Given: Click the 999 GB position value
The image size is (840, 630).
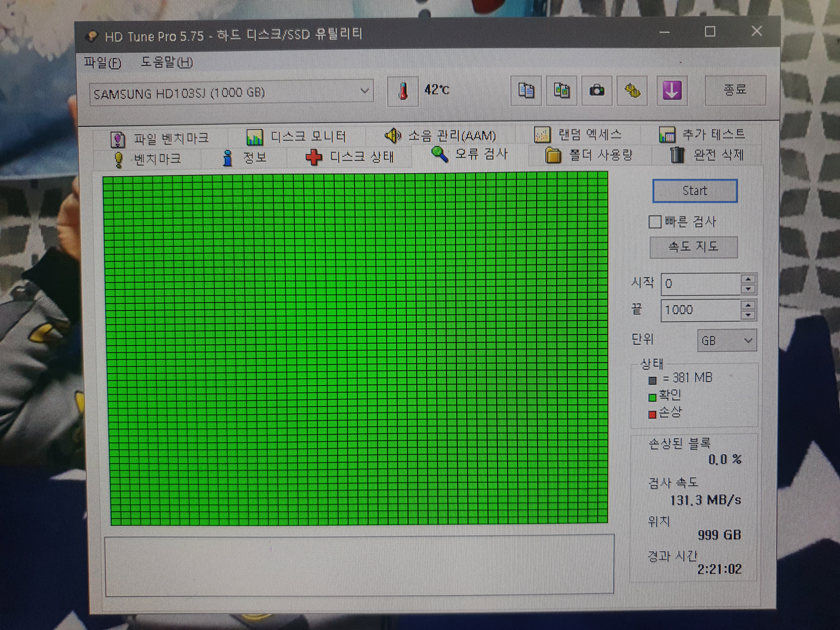Looking at the screenshot, I should pyautogui.click(x=719, y=535).
